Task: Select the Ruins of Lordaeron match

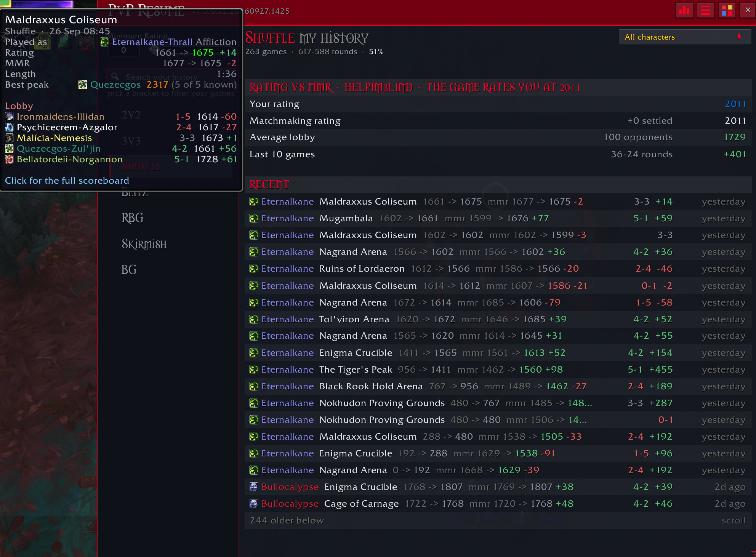Action: click(x=498, y=269)
